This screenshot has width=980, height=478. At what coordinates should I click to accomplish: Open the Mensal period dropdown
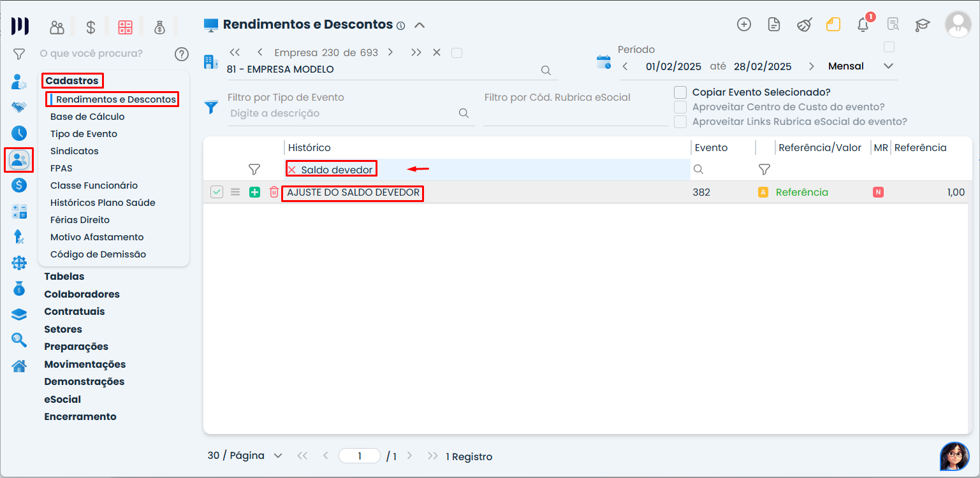pyautogui.click(x=888, y=66)
